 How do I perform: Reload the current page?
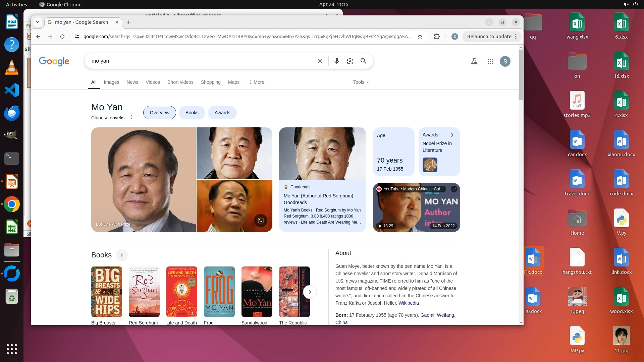62,37
